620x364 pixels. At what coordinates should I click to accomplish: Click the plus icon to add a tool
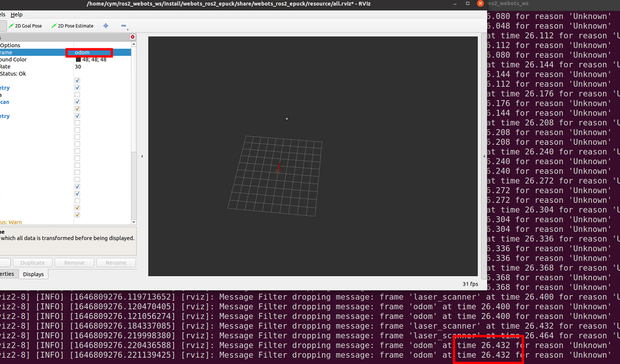pos(106,25)
